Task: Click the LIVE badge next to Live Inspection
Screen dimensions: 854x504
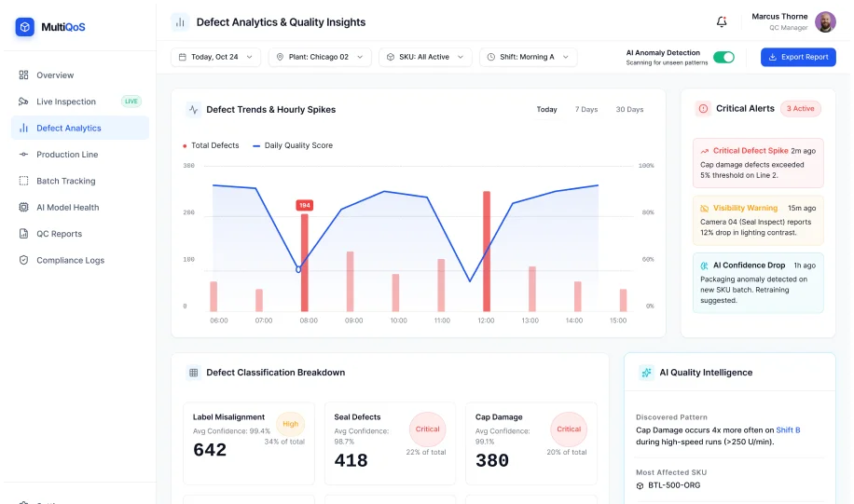Action: [131, 102]
